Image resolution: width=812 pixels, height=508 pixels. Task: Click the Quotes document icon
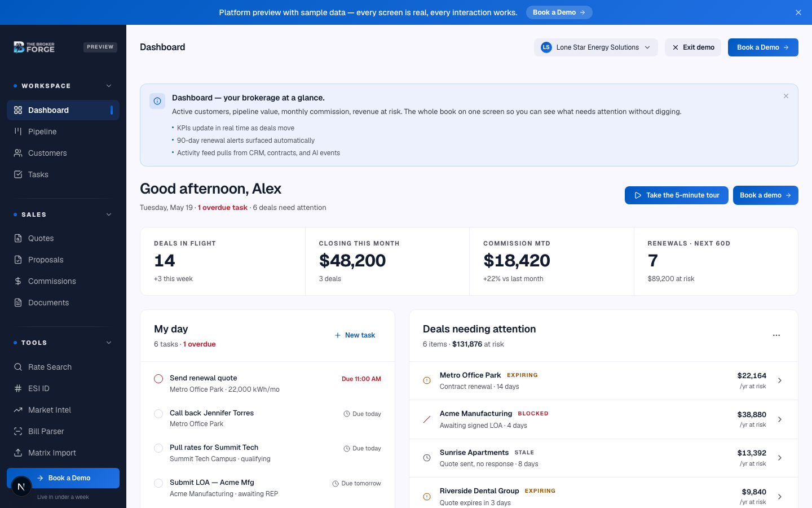pos(18,238)
